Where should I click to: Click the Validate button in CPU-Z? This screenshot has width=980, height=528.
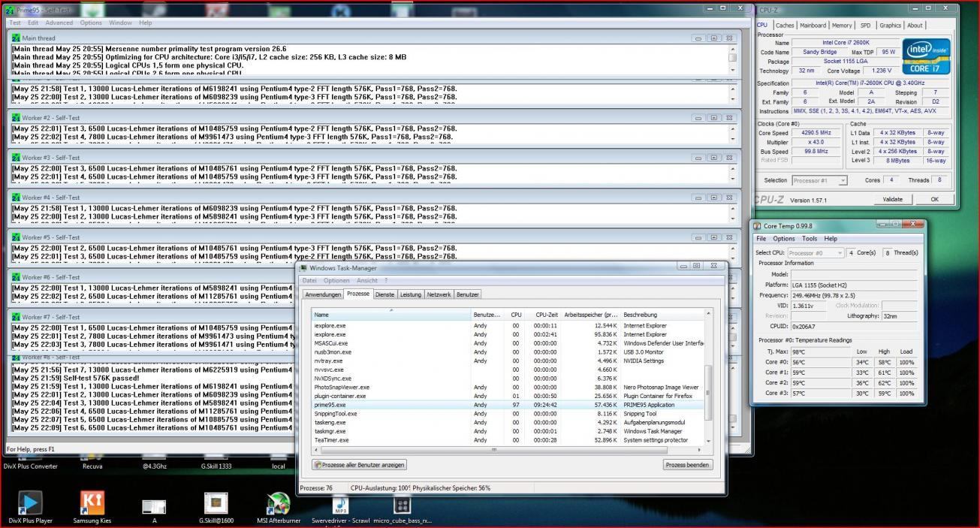click(893, 200)
